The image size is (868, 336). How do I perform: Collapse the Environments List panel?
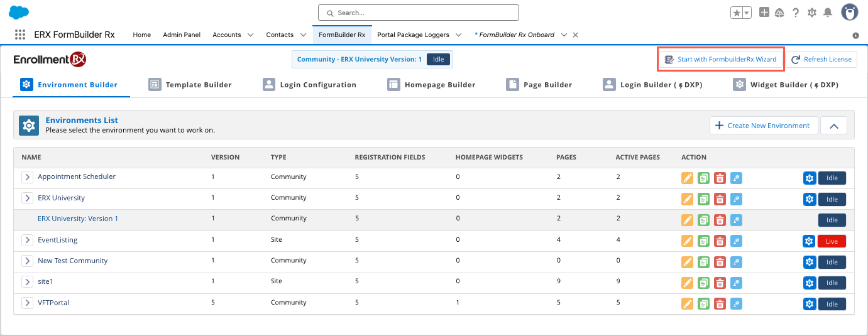click(x=833, y=126)
